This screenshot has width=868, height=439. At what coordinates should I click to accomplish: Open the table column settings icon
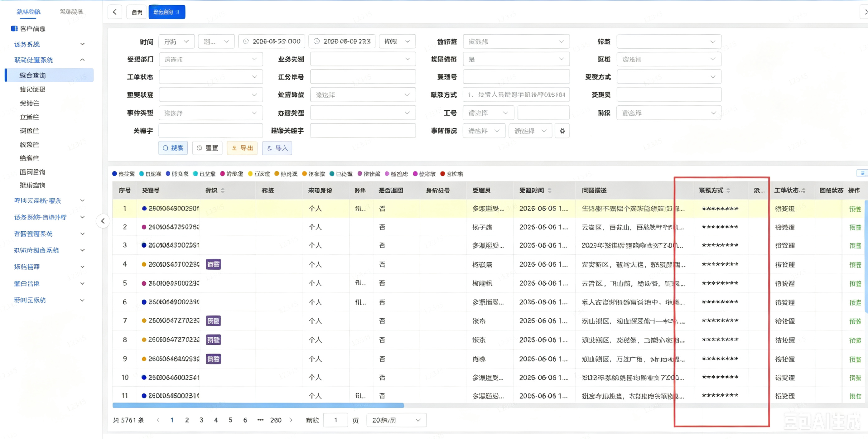click(x=862, y=173)
